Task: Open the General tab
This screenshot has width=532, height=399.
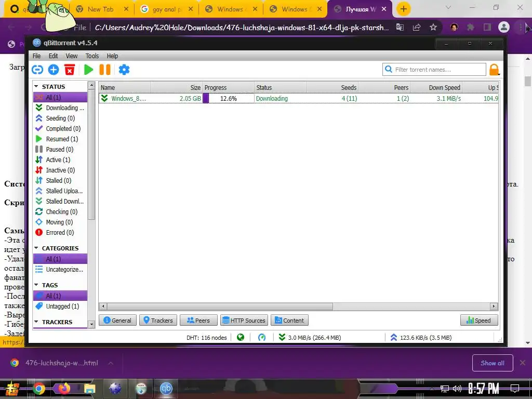Action: point(117,320)
